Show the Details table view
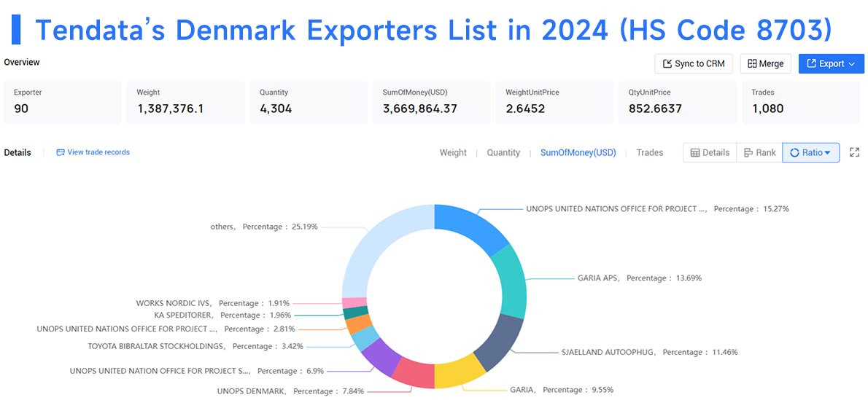Viewport: 868px width, 400px height. 710,153
